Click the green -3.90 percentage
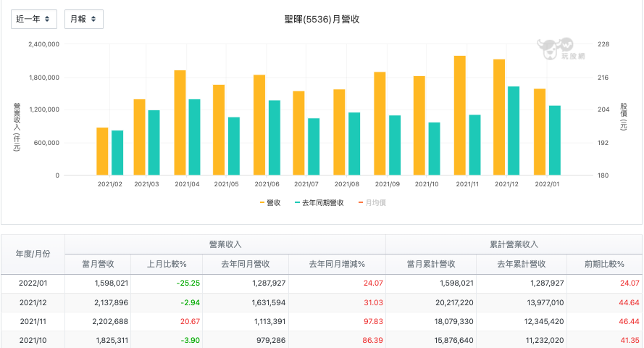 (x=191, y=340)
